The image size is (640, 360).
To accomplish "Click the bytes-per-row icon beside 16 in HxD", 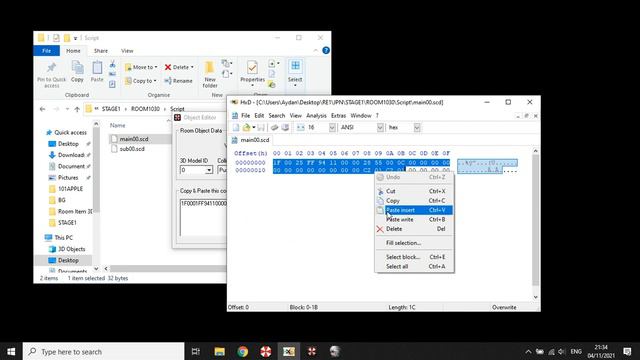I will (301, 128).
